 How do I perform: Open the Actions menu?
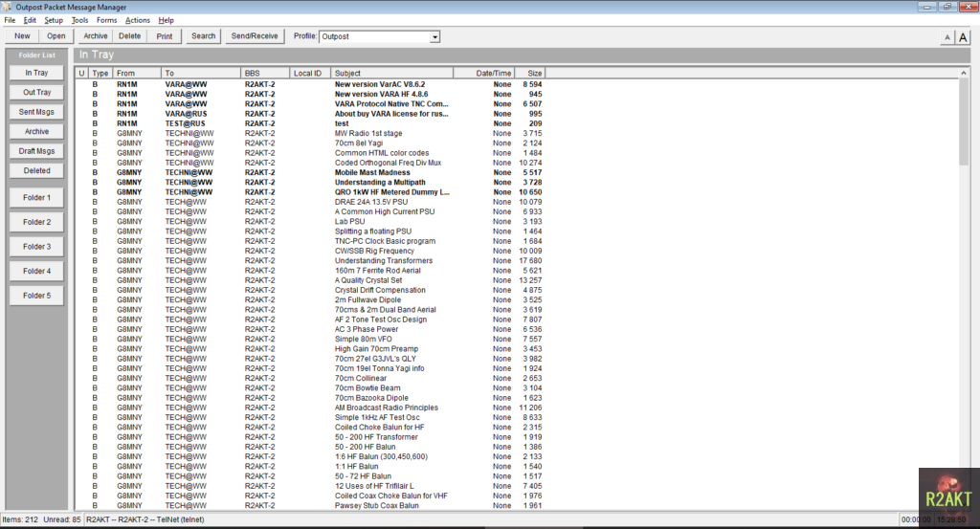[x=138, y=20]
